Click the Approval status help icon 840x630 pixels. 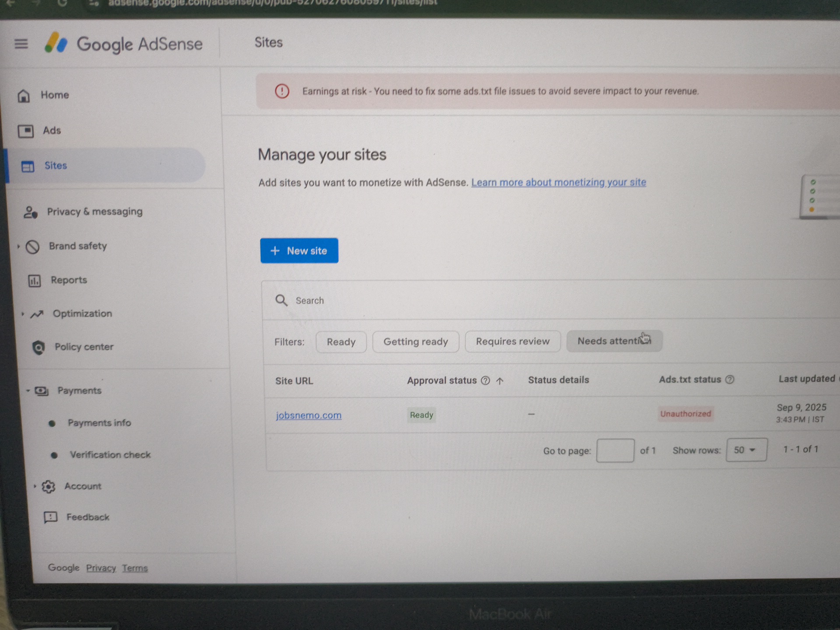click(486, 380)
